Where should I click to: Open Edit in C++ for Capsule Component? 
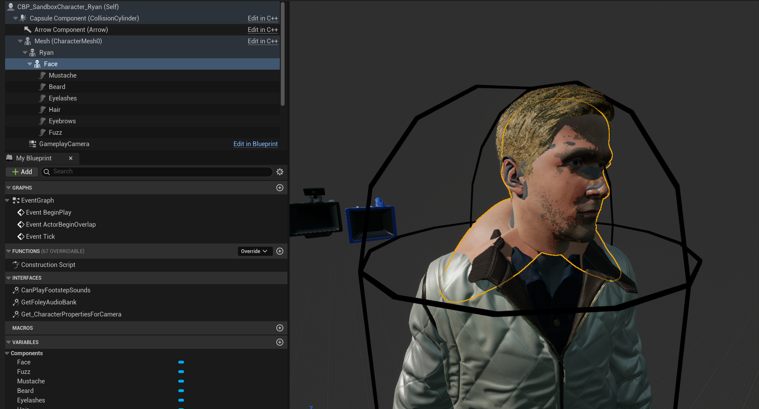tap(263, 18)
